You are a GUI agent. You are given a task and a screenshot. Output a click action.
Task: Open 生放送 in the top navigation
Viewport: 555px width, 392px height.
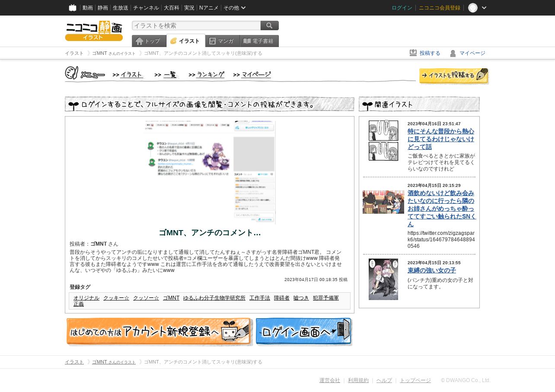(x=121, y=8)
